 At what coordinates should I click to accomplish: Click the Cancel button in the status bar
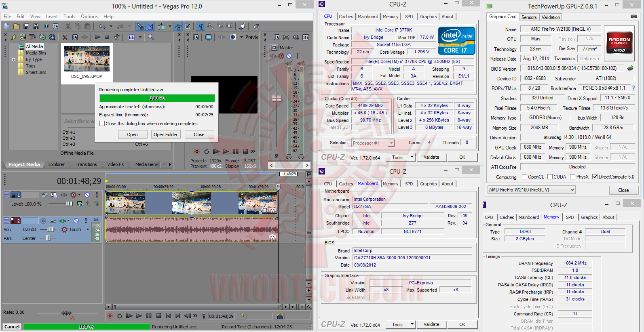click(x=12, y=327)
